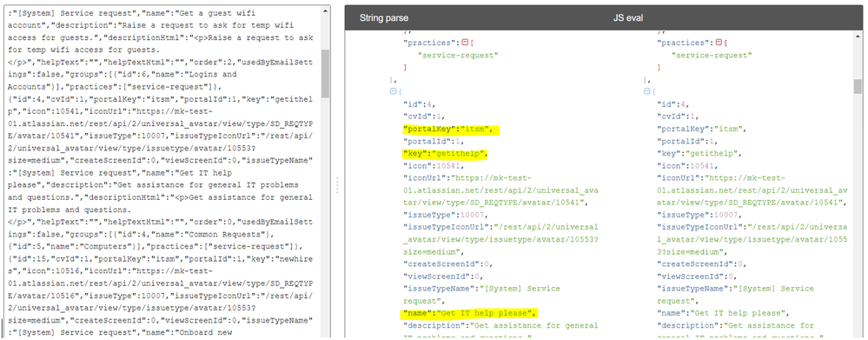The image size is (868, 340).
Task: Collapse the practices array in JS eval column
Action: (719, 43)
